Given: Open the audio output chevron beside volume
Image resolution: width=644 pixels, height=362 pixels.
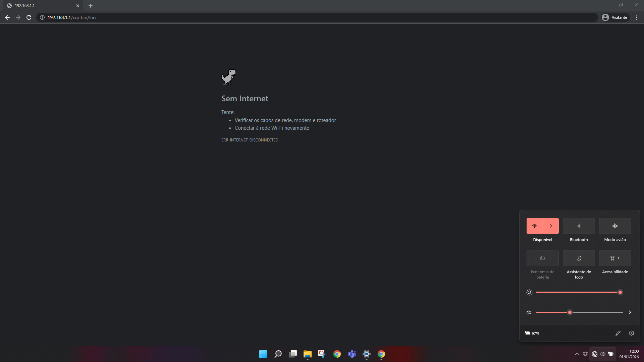Looking at the screenshot, I should (x=630, y=312).
